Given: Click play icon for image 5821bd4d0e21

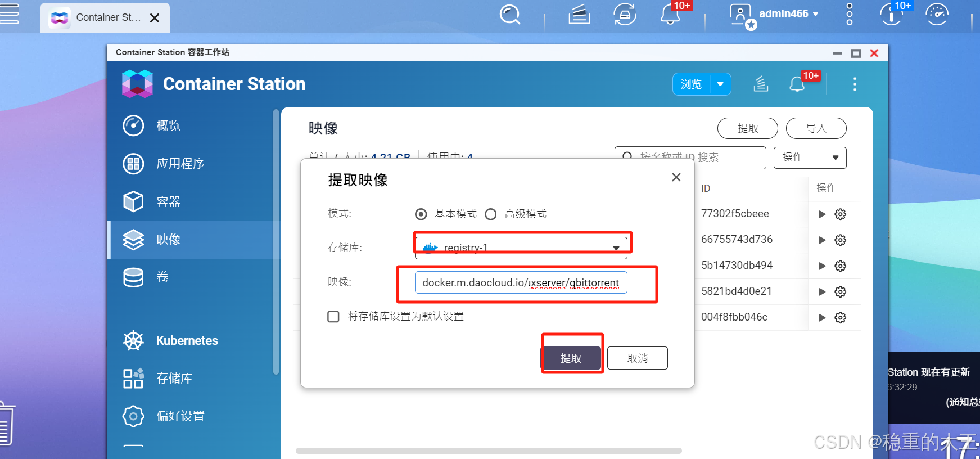Looking at the screenshot, I should click(822, 292).
